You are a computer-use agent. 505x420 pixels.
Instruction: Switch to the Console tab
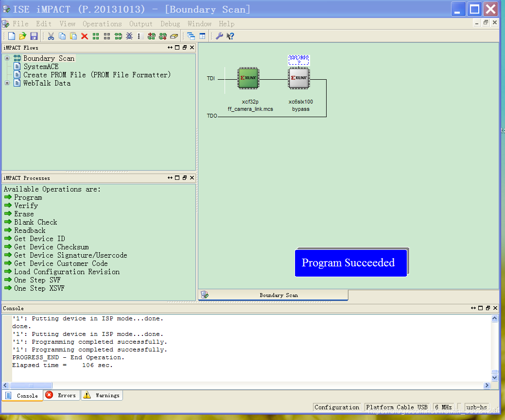click(22, 396)
